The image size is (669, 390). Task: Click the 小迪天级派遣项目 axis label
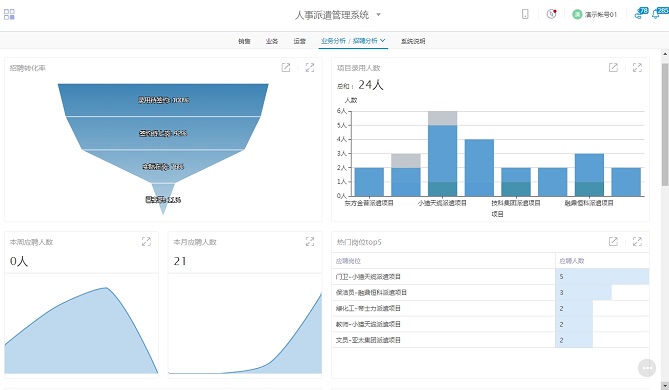pyautogui.click(x=442, y=203)
